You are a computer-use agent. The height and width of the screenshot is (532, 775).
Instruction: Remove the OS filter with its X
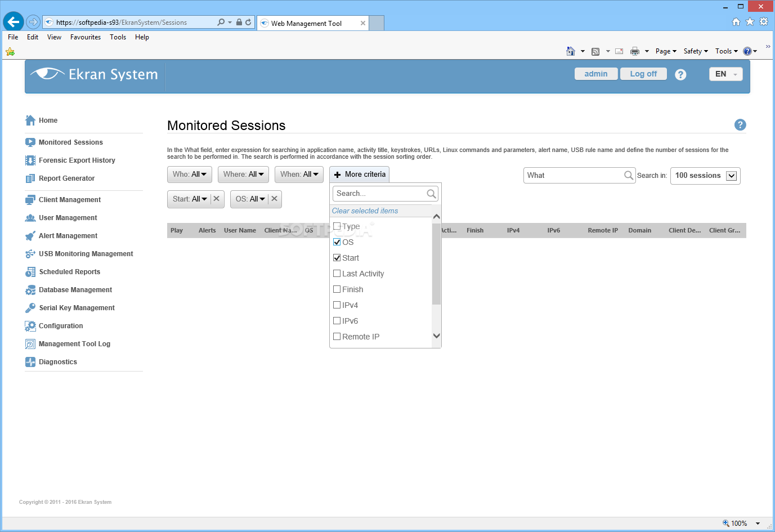[x=274, y=199]
